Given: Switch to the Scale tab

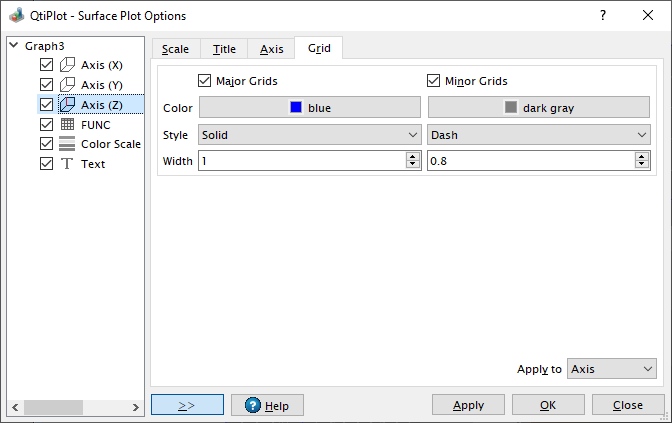Looking at the screenshot, I should tap(175, 49).
